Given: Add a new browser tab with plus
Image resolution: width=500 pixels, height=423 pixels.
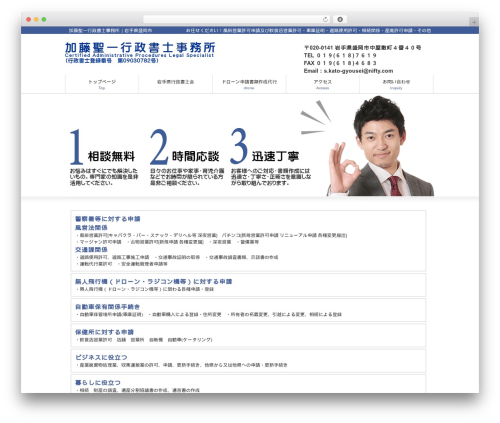Looking at the screenshot, I should 474,22.
